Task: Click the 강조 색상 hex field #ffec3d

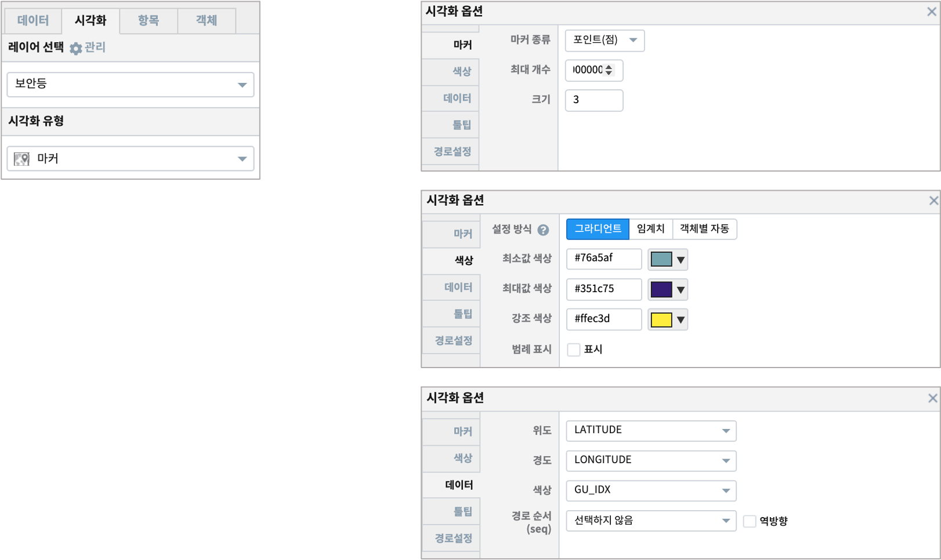Action: coord(604,319)
